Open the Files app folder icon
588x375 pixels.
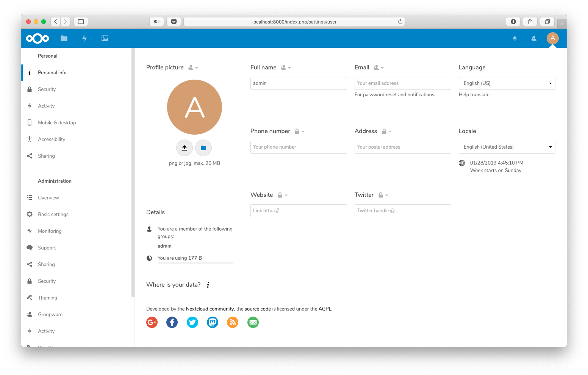click(64, 38)
